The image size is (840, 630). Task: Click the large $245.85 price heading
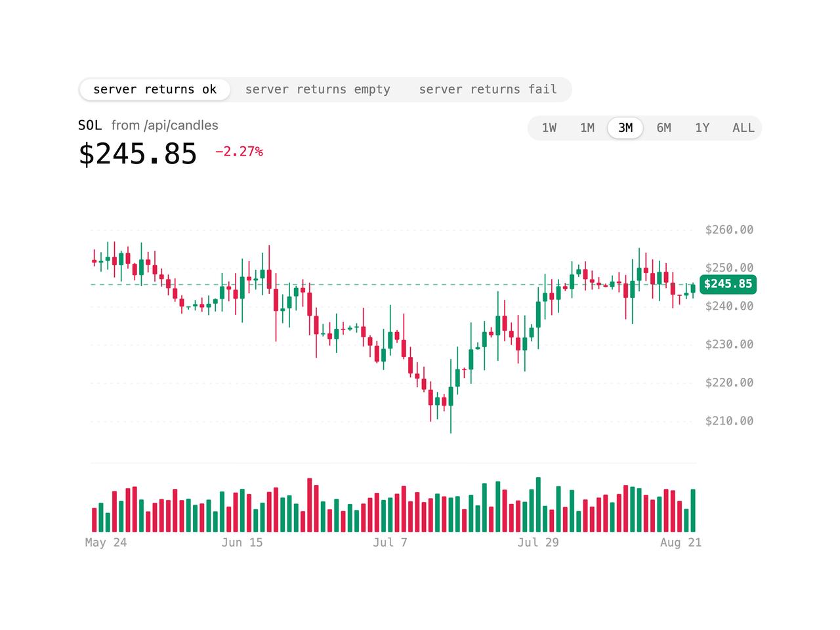(x=138, y=154)
